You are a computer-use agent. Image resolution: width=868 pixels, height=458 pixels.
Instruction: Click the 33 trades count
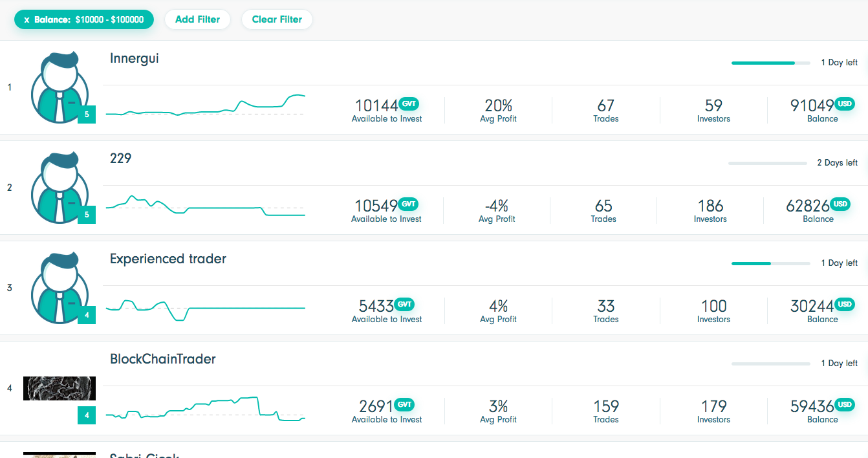click(x=606, y=306)
